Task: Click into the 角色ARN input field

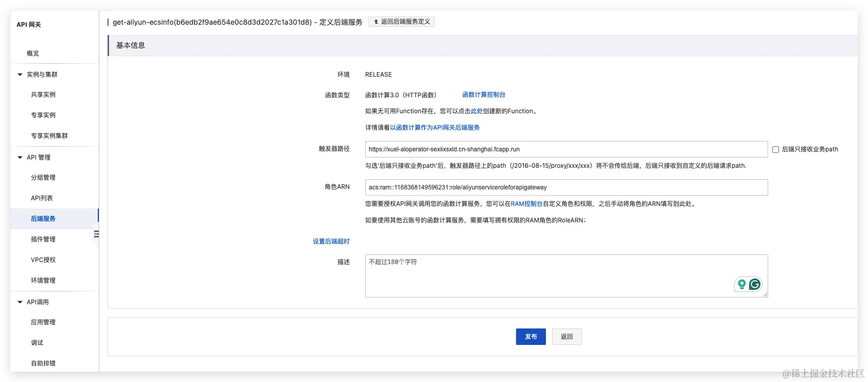Action: coord(566,187)
